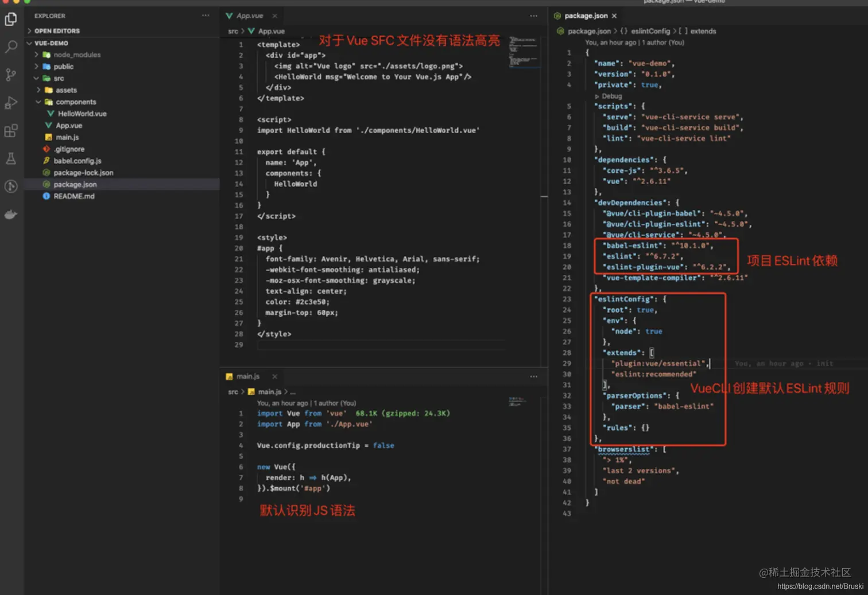Open the git graph circular icon view
The width and height of the screenshot is (868, 595).
pos(11,186)
